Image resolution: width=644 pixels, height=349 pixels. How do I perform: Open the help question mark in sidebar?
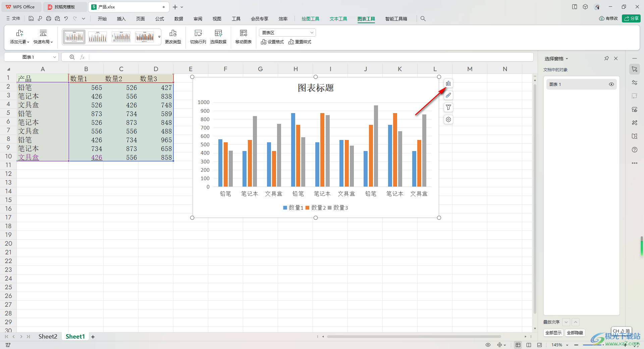pos(635,150)
